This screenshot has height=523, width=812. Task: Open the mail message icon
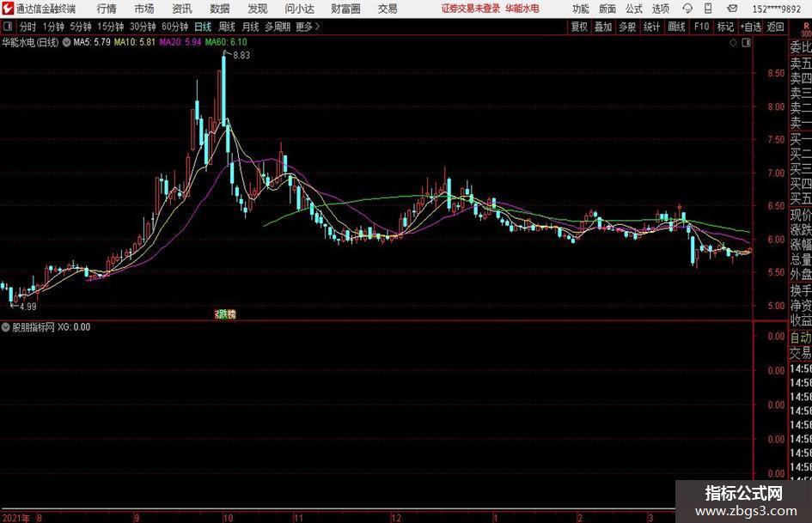pyautogui.click(x=732, y=9)
